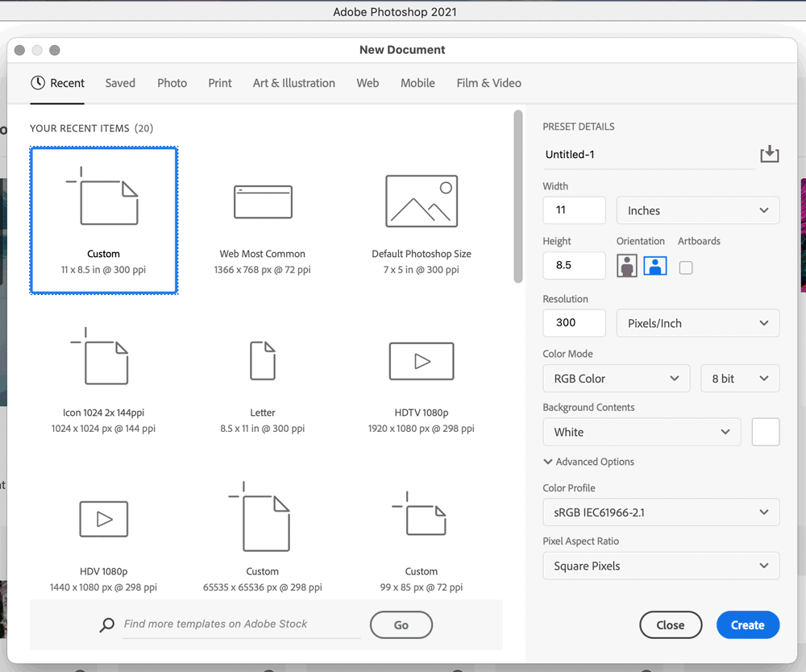806x672 pixels.
Task: Open the RGB Color mode dropdown
Action: [x=616, y=379]
